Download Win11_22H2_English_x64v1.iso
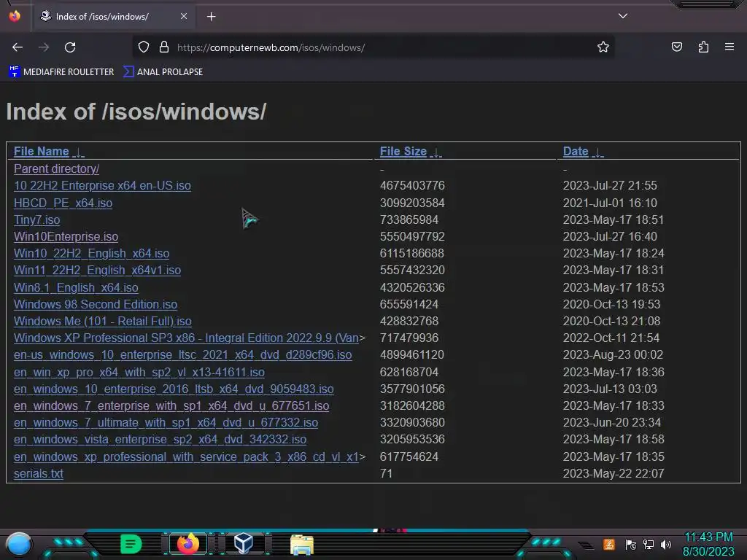This screenshot has width=747, height=560. pos(97,271)
